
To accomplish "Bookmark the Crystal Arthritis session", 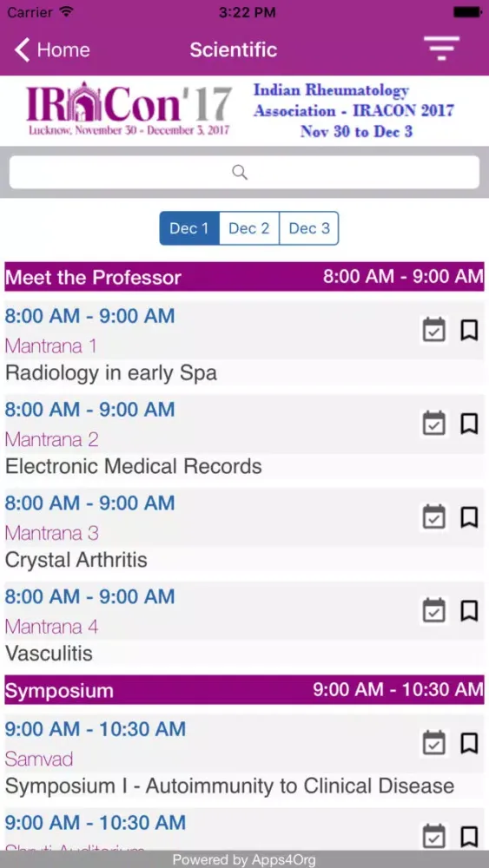I will pyautogui.click(x=469, y=517).
